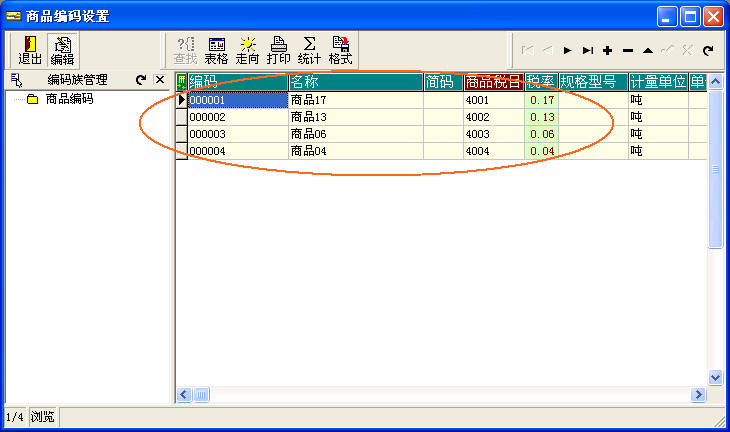
Task: Select code cell 000004
Action: click(238, 151)
